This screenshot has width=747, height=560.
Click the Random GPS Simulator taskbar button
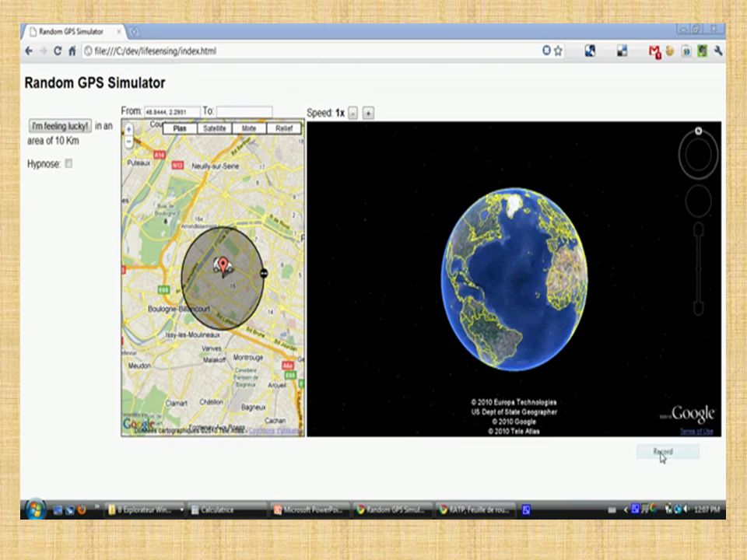392,510
